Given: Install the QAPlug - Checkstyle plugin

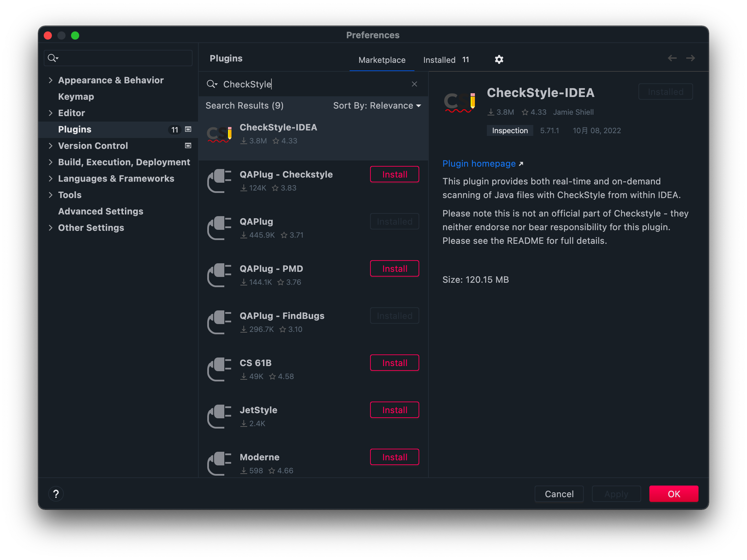Looking at the screenshot, I should click(394, 174).
